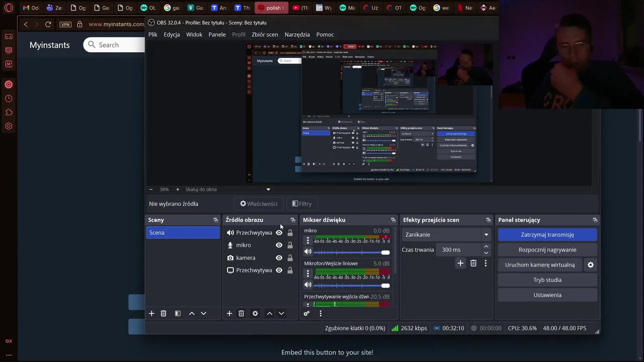This screenshot has height=362, width=644.
Task: Click the browser reload icon
Action: point(48,24)
